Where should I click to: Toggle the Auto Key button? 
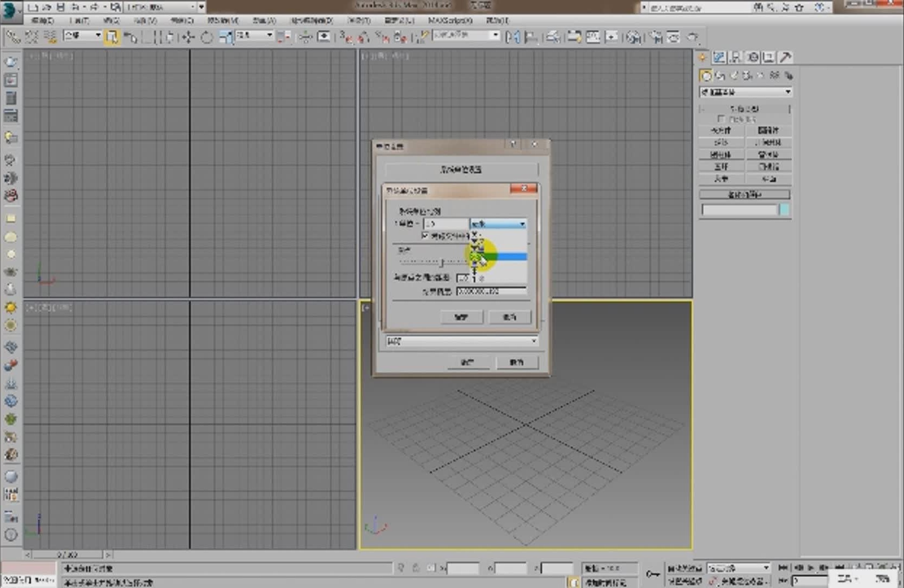[x=685, y=568]
